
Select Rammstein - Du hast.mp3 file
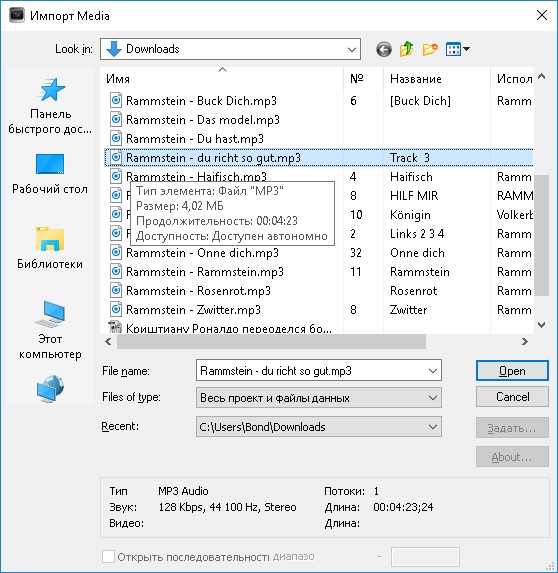[x=195, y=138]
